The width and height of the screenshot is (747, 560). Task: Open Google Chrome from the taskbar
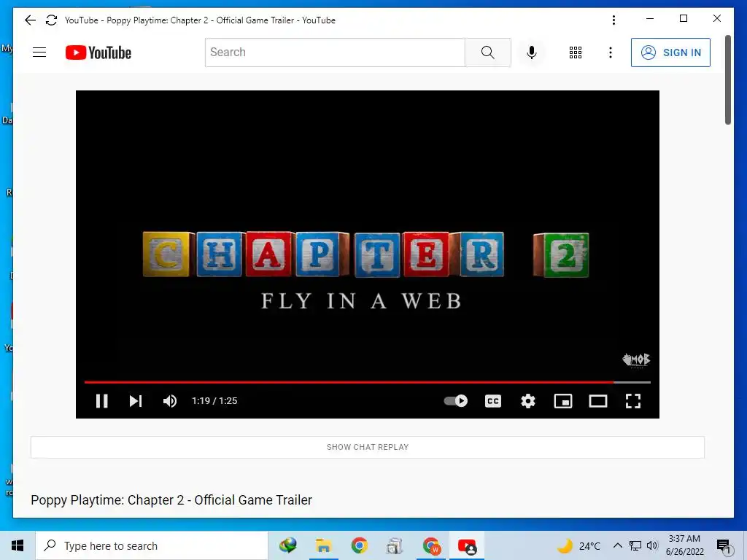359,545
